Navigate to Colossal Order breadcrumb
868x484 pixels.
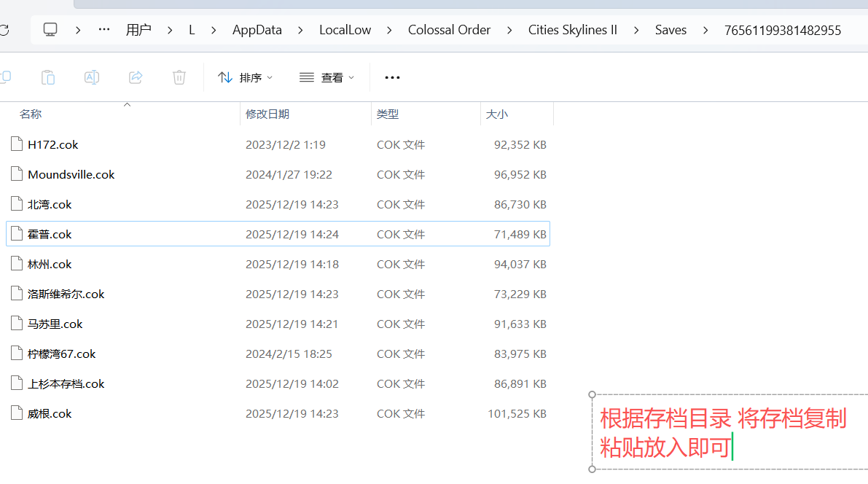[449, 30]
